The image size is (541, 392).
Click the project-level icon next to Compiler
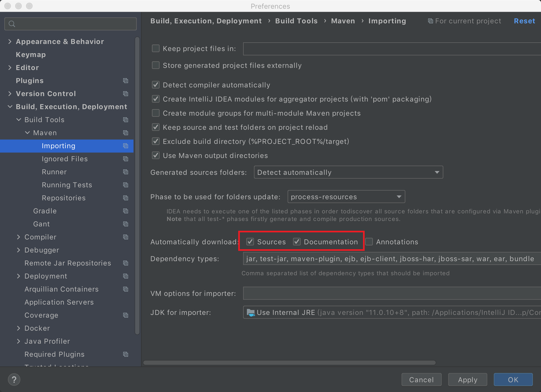[125, 237]
